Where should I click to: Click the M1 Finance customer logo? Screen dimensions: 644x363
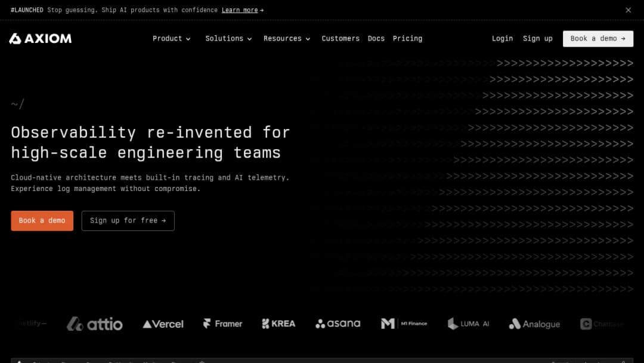(404, 324)
